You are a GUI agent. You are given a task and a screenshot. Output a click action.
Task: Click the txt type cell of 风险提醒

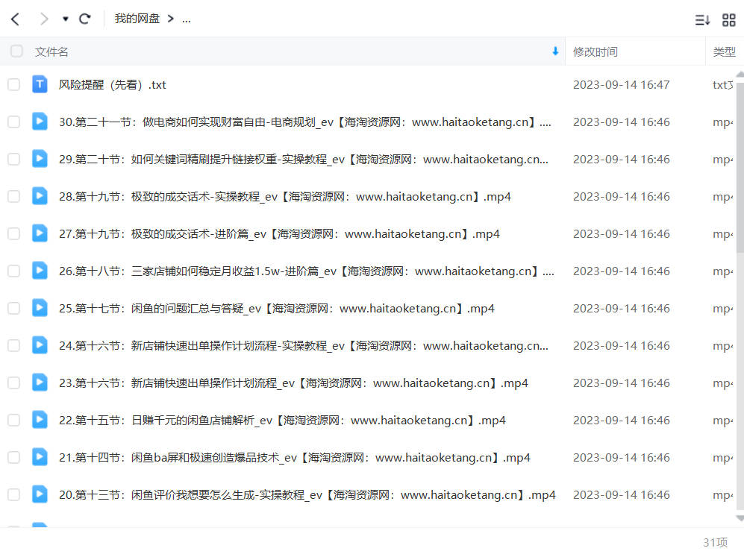pos(722,85)
